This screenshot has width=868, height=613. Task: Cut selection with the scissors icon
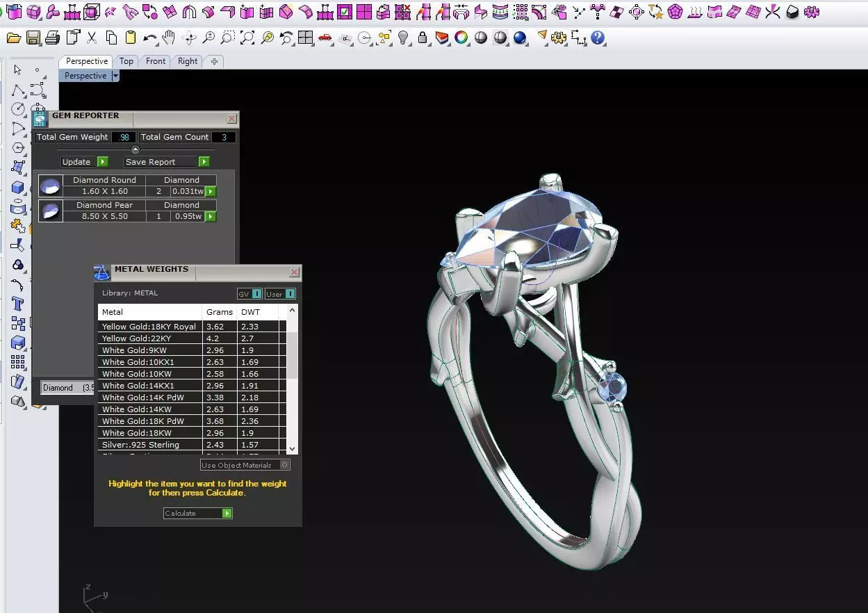pos(91,38)
